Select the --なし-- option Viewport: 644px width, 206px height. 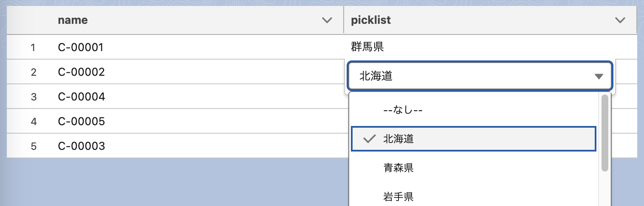click(403, 110)
